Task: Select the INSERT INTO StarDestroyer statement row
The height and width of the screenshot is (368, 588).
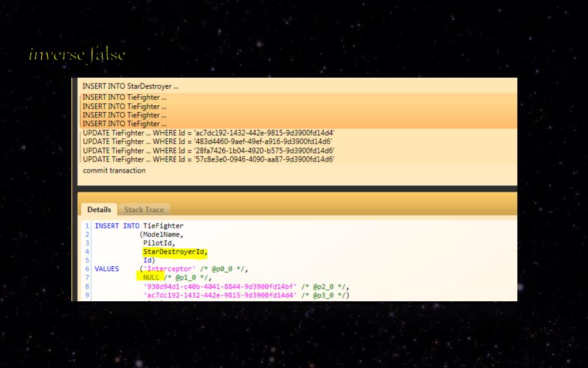Action: [x=297, y=86]
